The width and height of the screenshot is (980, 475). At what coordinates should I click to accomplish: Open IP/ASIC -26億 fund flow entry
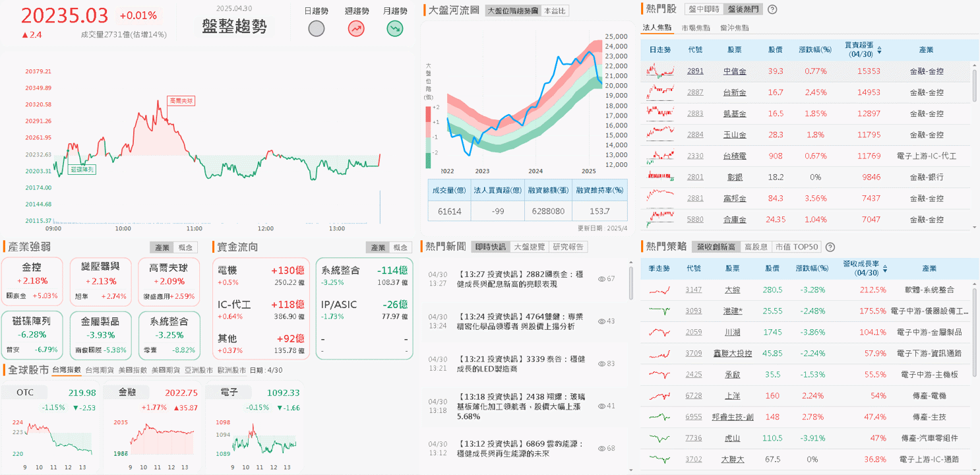[x=365, y=310]
